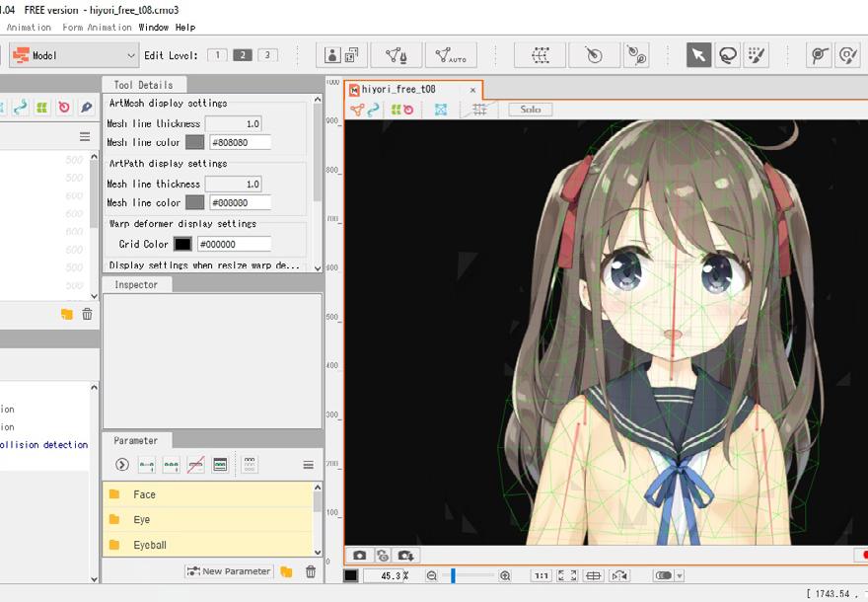Click the camera lock icon below the canvas
868x602 pixels.
point(383,555)
